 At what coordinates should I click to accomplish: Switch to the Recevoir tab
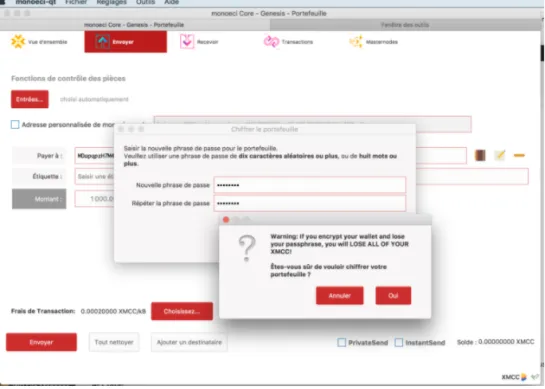click(199, 42)
